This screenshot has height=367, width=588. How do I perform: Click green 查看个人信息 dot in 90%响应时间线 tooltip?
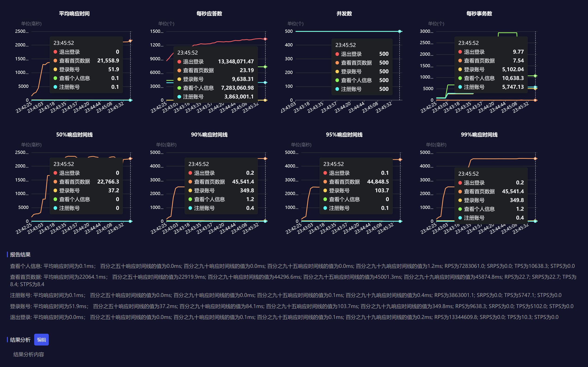click(190, 199)
